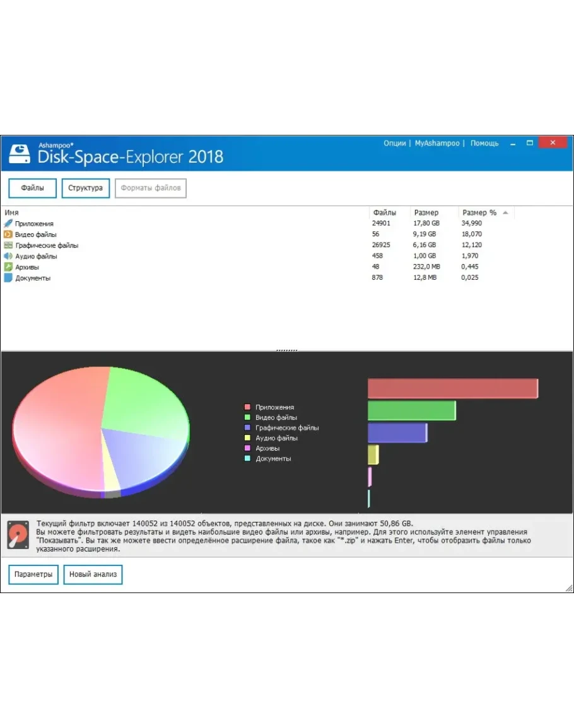574x728 pixels.
Task: Click the Архивы category icon
Action: click(8, 267)
